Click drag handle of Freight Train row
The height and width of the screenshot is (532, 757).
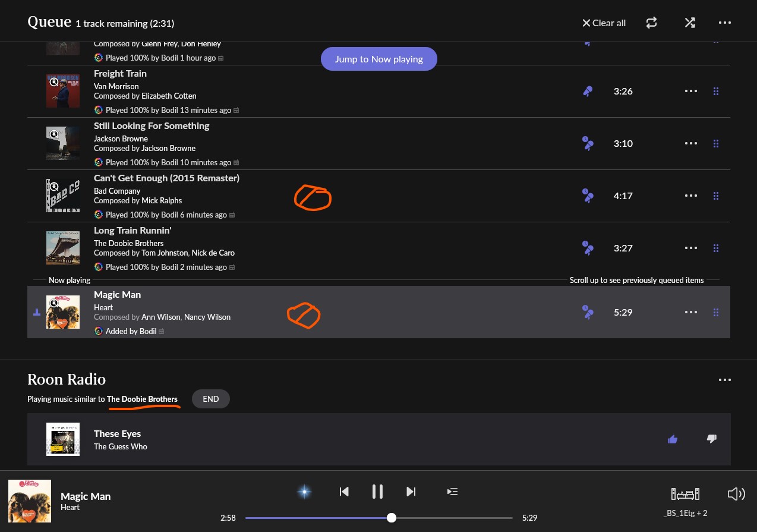pyautogui.click(x=716, y=91)
